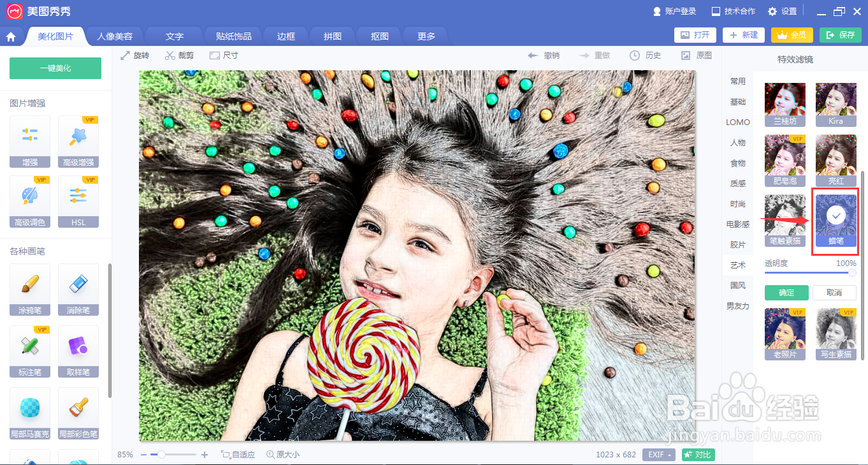
Task: Select the 消除笔 eraser pen
Action: pos(78,290)
